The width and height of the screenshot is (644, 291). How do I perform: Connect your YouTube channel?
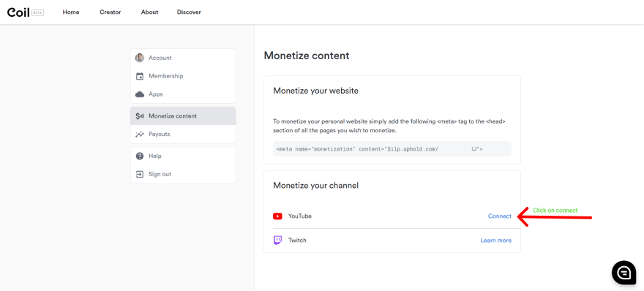499,216
